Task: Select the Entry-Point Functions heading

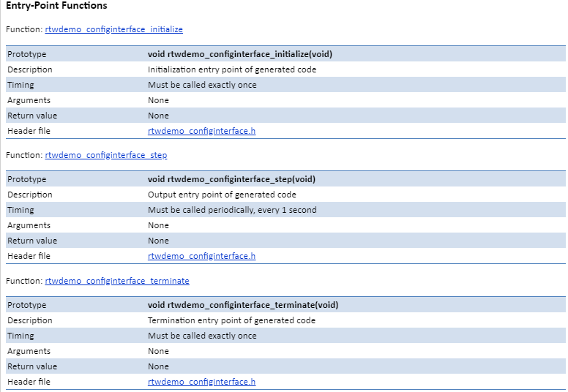Action: pyautogui.click(x=56, y=5)
